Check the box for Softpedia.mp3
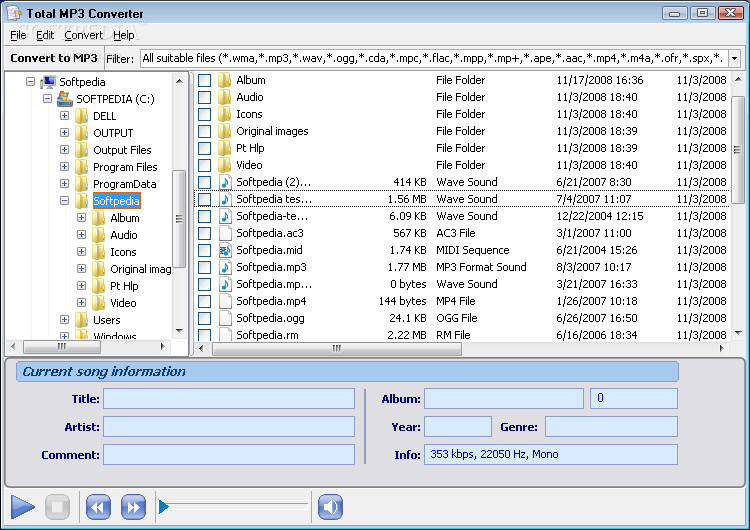Screen dimensions: 750x530 click(205, 267)
